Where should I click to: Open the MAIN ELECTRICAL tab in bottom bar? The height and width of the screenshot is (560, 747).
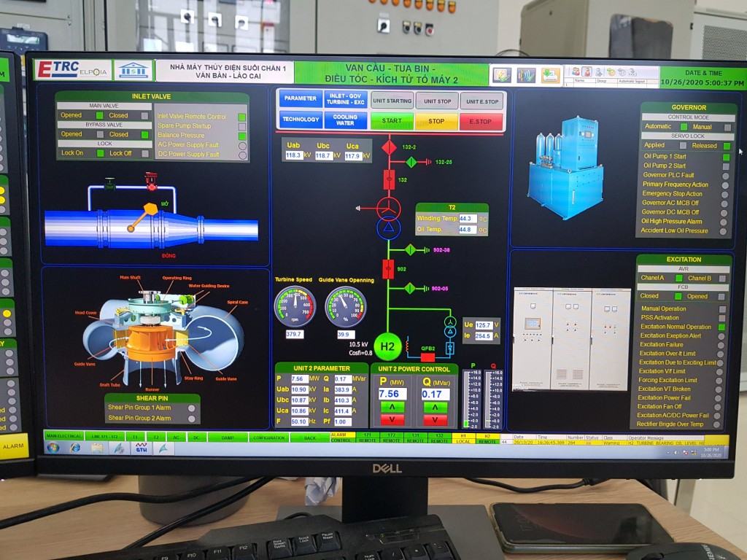(x=63, y=436)
